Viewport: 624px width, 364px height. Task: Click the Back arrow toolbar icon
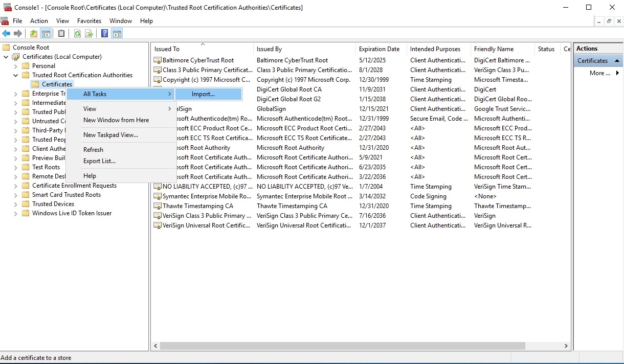[x=6, y=34]
